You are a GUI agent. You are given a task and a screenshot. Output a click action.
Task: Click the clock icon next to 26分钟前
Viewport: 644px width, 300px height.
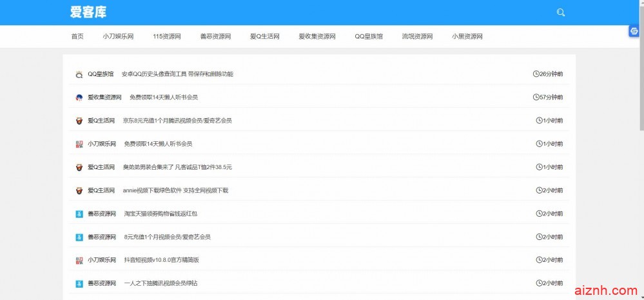pyautogui.click(x=536, y=74)
